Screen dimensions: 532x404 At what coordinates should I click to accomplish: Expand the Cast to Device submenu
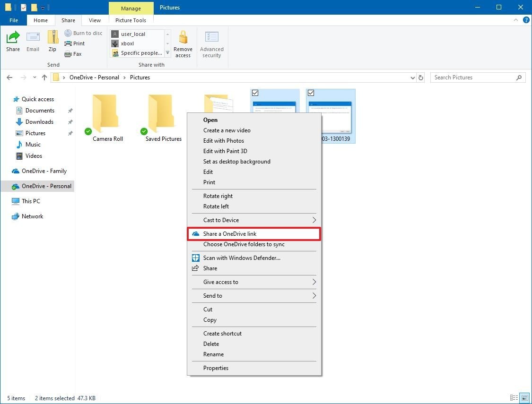coord(314,220)
